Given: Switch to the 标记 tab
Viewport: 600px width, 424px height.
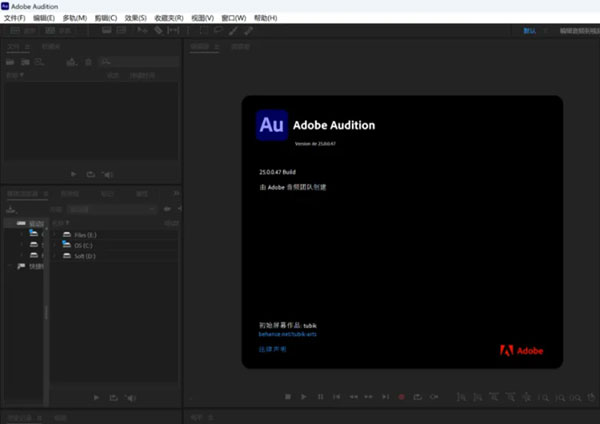Looking at the screenshot, I should point(107,194).
